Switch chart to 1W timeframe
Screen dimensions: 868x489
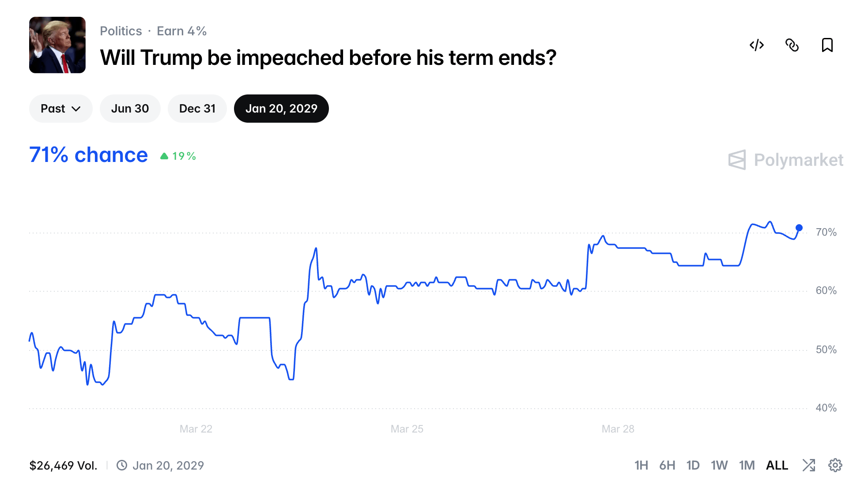720,465
